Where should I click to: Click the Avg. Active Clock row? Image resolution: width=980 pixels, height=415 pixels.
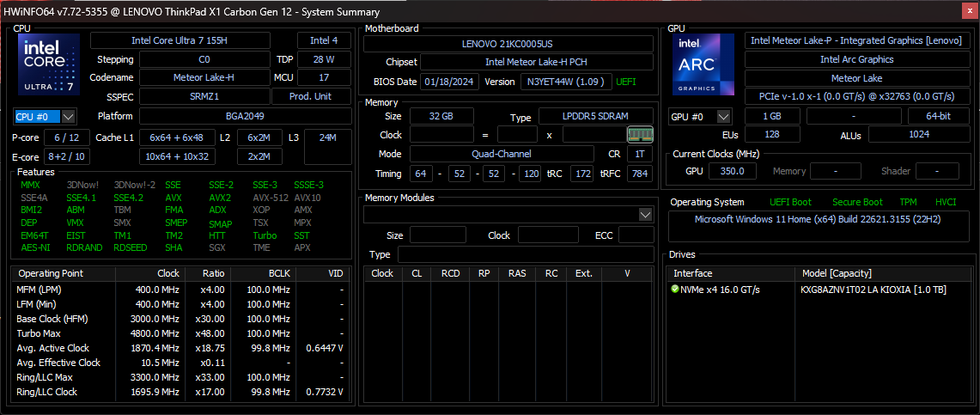coord(180,348)
